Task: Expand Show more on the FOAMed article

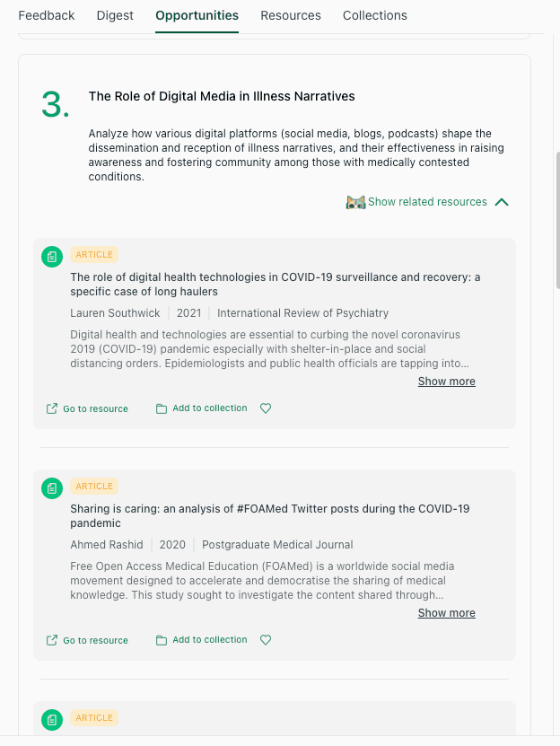Action: [x=446, y=612]
